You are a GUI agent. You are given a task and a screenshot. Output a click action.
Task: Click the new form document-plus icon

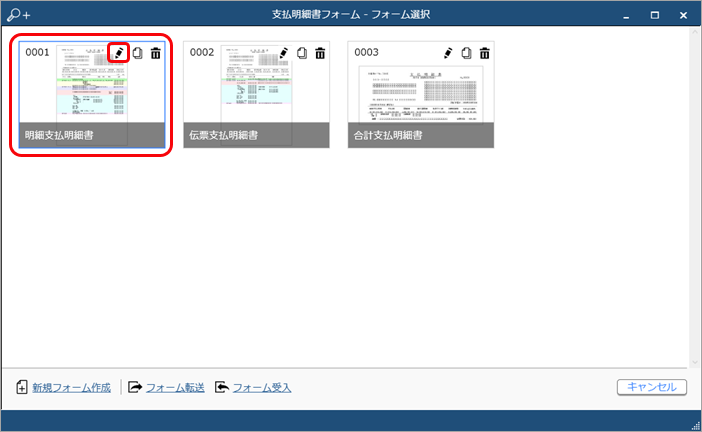point(22,387)
